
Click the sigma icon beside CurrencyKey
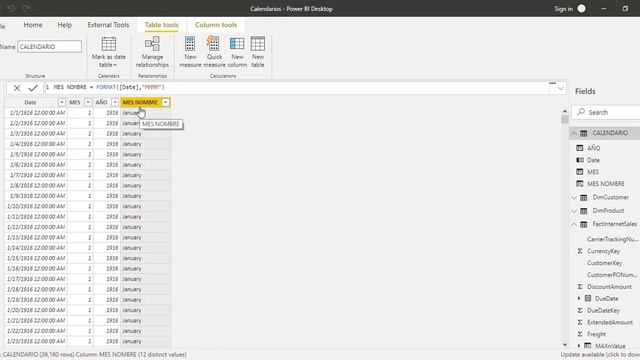pos(580,251)
